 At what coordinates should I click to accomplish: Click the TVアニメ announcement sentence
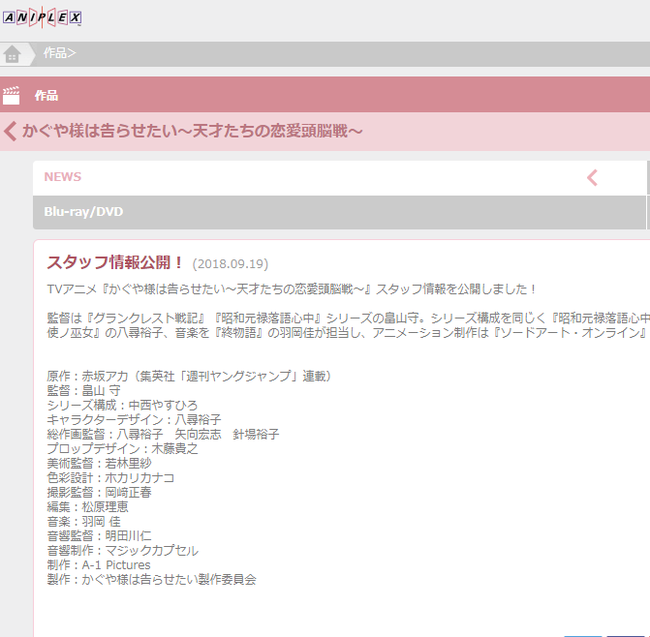click(x=292, y=289)
